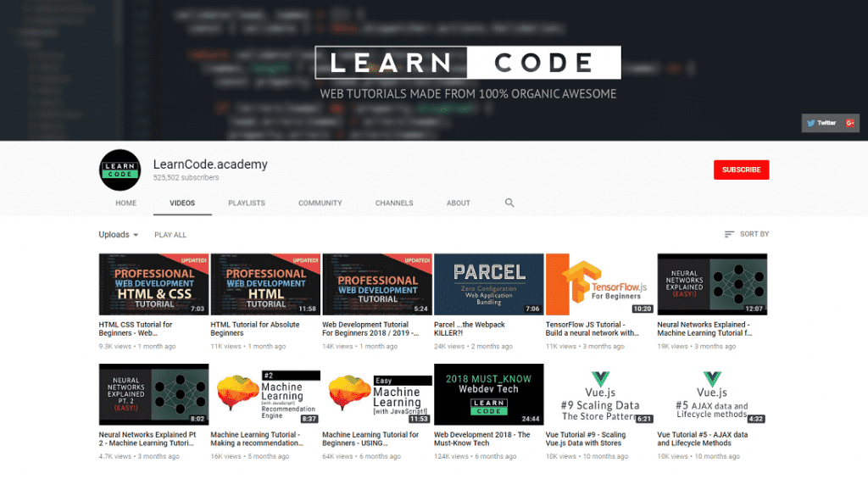Open the Playlists tab

(x=247, y=203)
